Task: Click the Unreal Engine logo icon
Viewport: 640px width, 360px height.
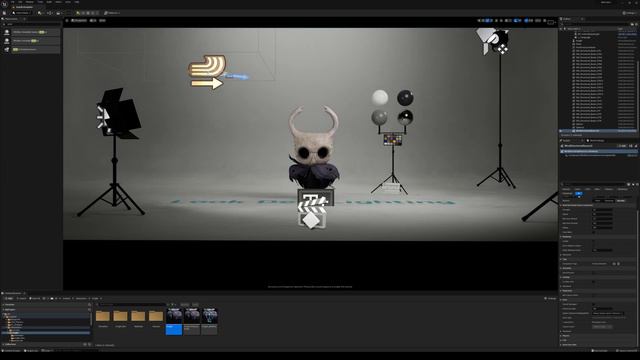Action: (4, 4)
